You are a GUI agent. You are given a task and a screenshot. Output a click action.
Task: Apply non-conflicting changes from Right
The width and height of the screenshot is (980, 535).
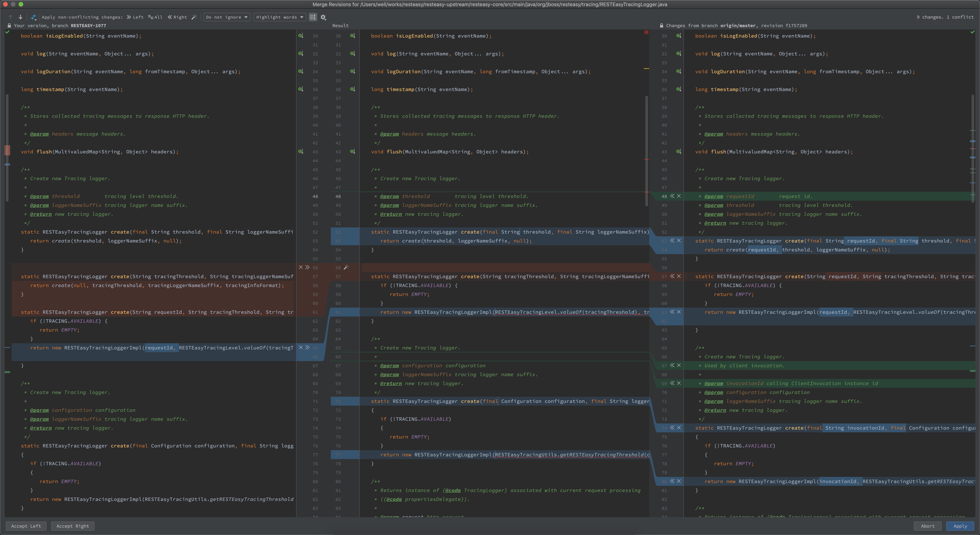point(177,17)
